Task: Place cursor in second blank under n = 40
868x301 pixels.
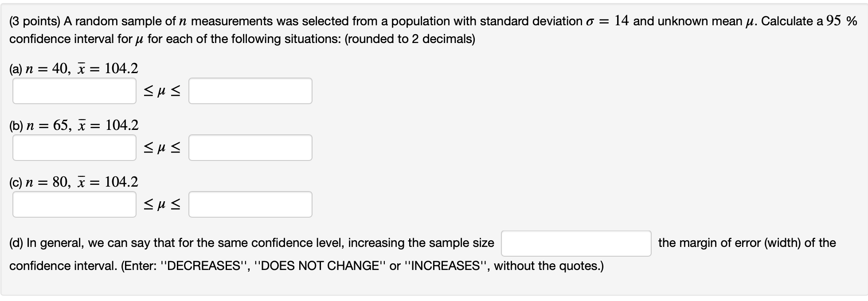Action: coord(250,91)
